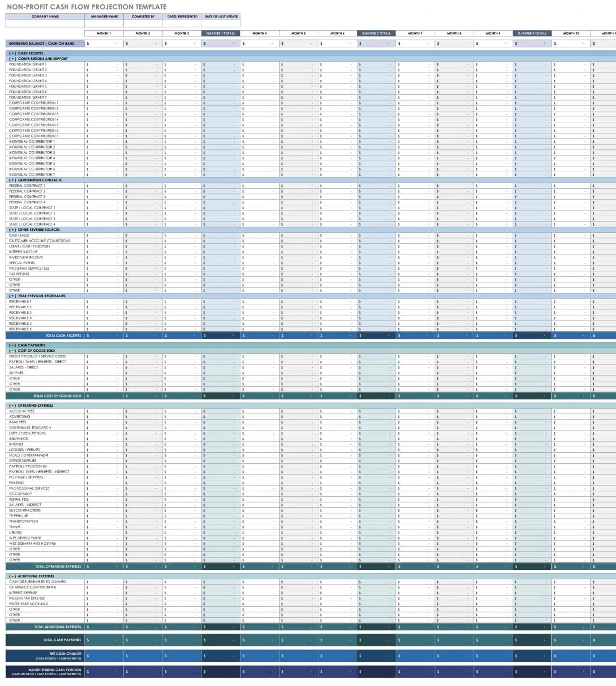Click the Net Cash Change row label

(x=65, y=654)
